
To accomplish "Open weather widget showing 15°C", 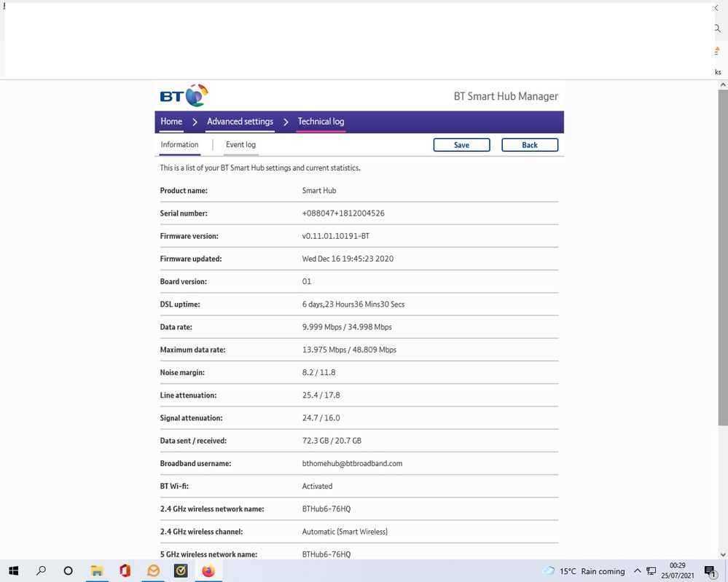I will (584, 571).
